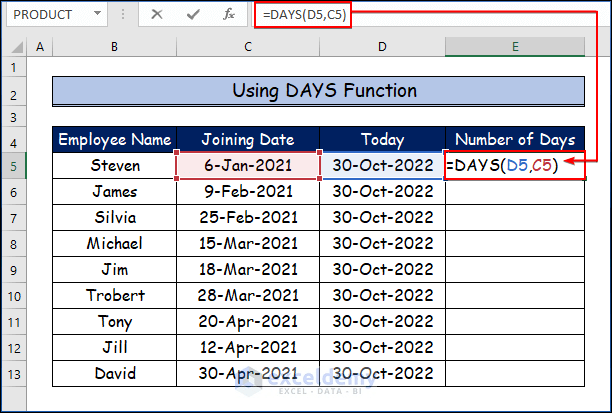612x413 pixels.
Task: Select the 'Number of Days' header cell
Action: [x=515, y=139]
